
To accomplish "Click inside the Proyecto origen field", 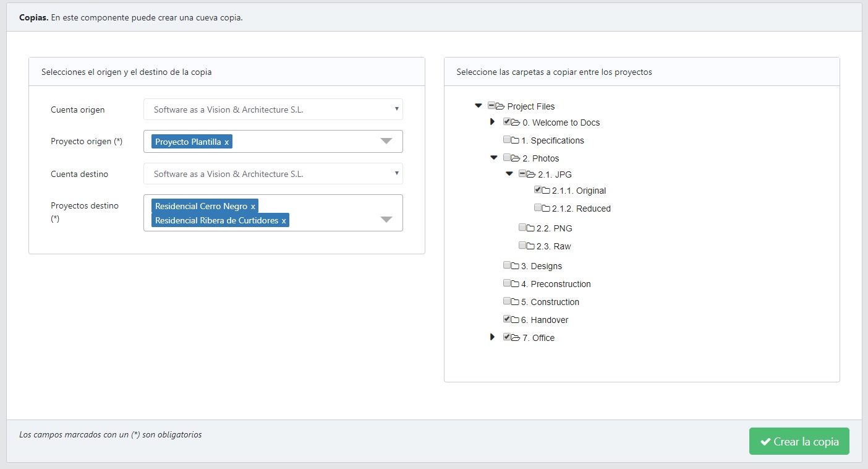I will pos(303,142).
